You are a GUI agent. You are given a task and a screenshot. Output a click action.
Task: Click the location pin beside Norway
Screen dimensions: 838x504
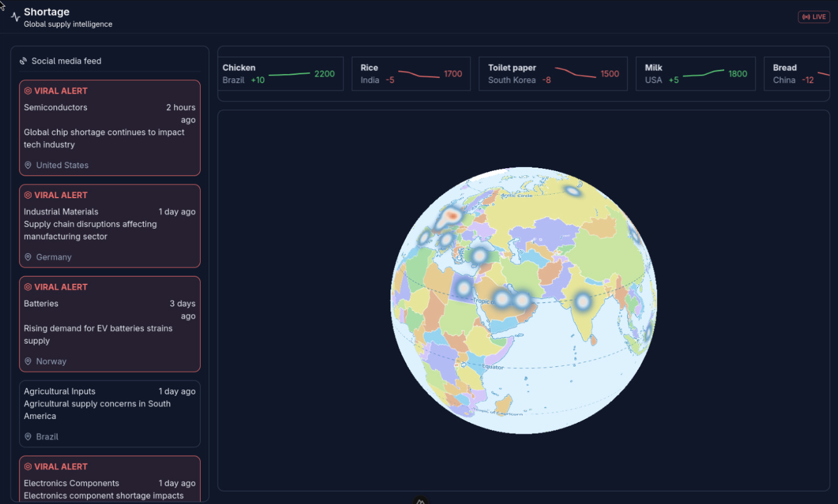(28, 361)
